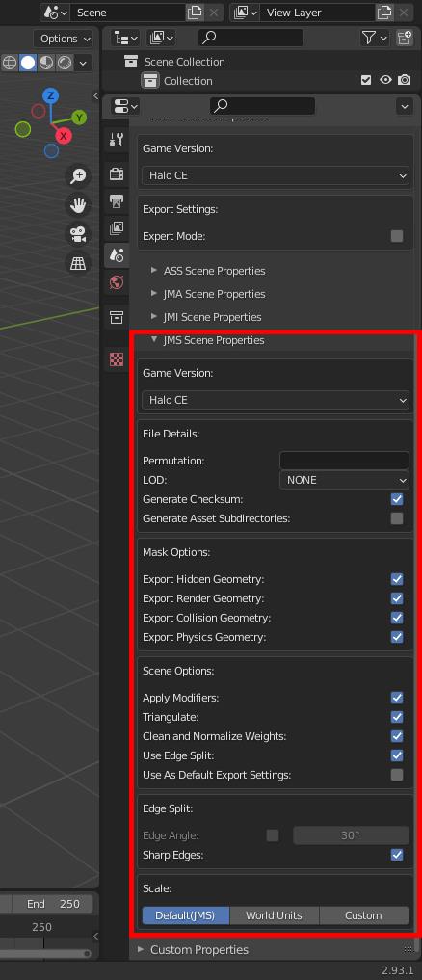Uncheck Apply Modifiers

[397, 698]
